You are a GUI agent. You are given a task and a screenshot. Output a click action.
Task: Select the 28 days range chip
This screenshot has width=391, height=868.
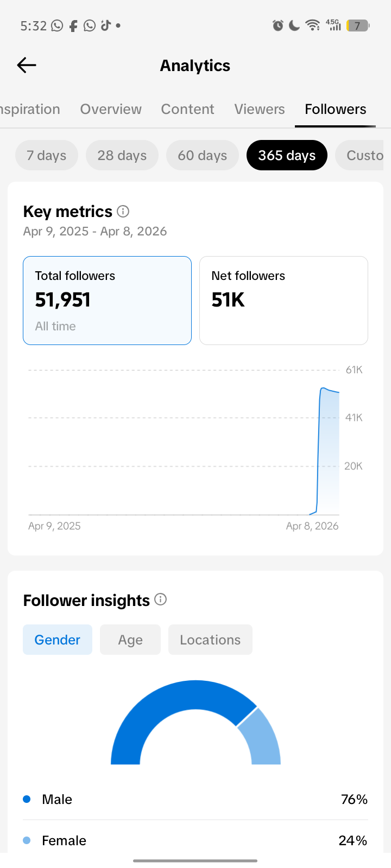pos(122,155)
